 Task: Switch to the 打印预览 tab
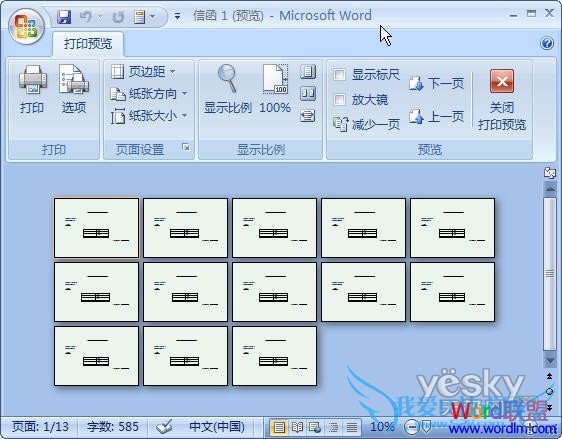coord(88,44)
